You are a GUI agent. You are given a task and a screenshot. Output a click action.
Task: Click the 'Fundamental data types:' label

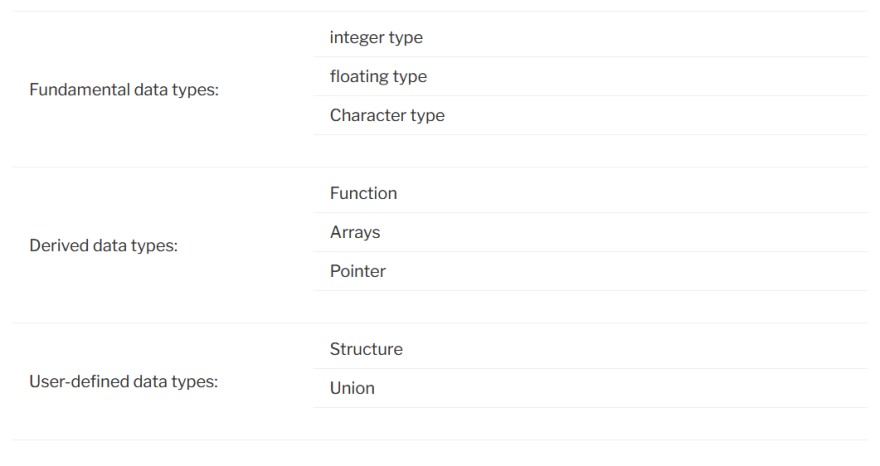[x=124, y=90]
